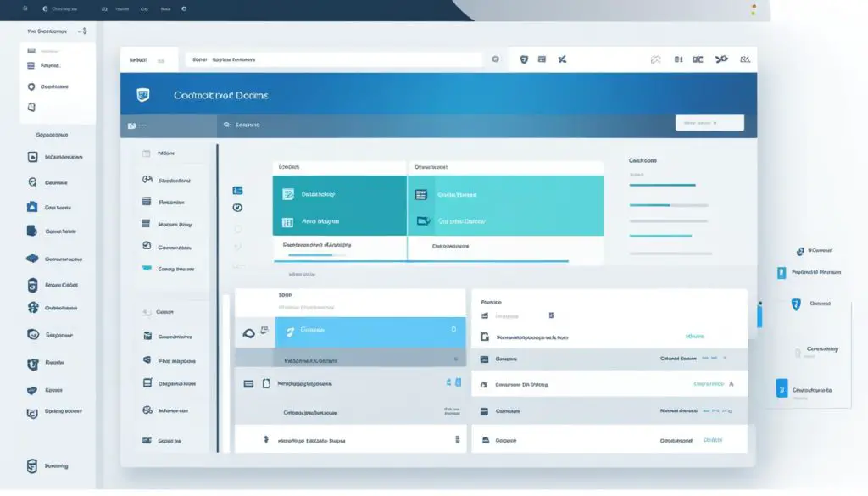Click the picture icon in the top-right toolbar
The image size is (868, 496).
(x=654, y=60)
